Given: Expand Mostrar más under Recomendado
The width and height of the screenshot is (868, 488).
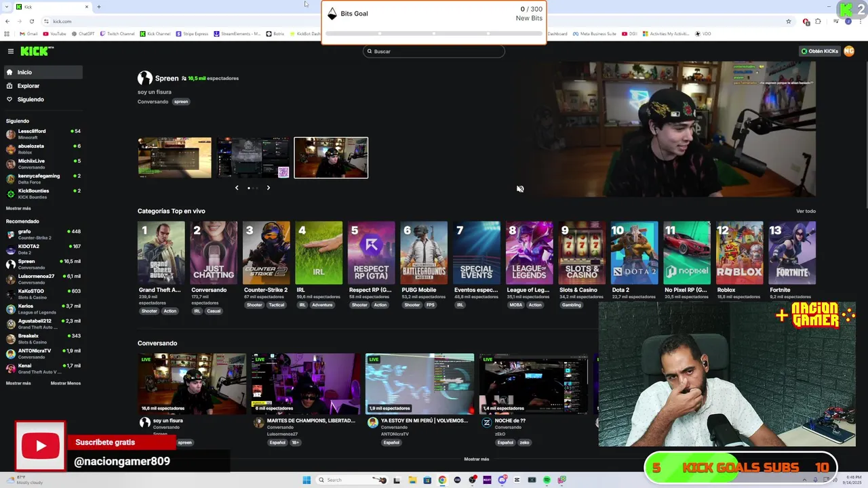Looking at the screenshot, I should coord(18,383).
